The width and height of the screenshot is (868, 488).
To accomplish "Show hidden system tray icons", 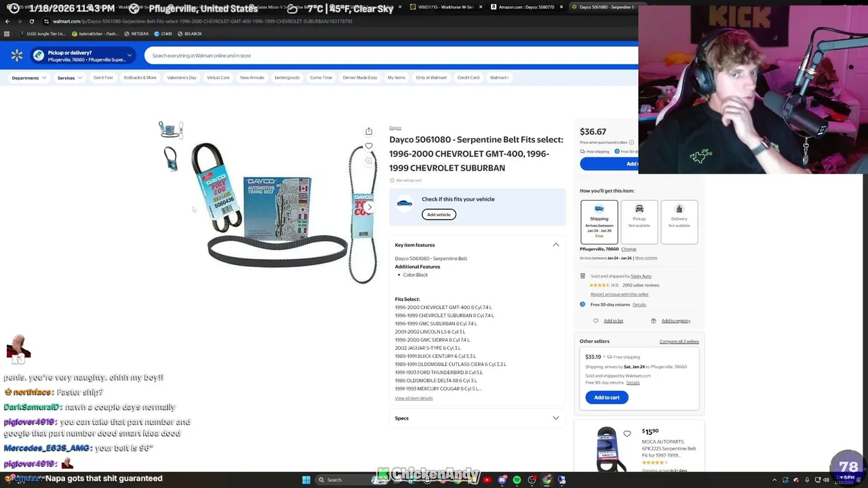I will tap(774, 480).
